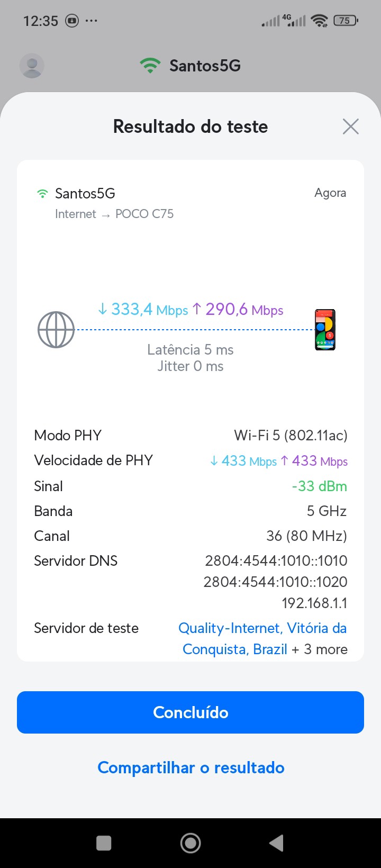
Task: Tap the signal strength -33 dBm value
Action: click(x=319, y=486)
